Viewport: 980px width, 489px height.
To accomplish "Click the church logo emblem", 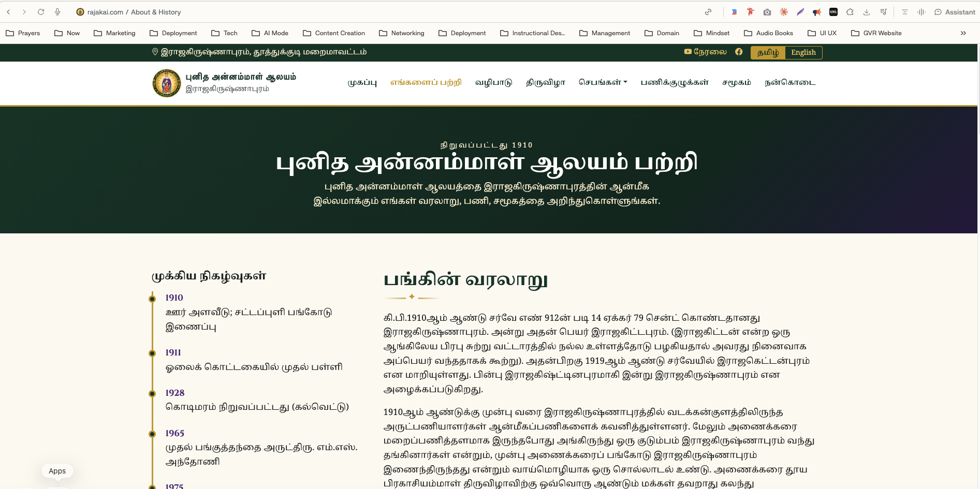I will pos(167,83).
